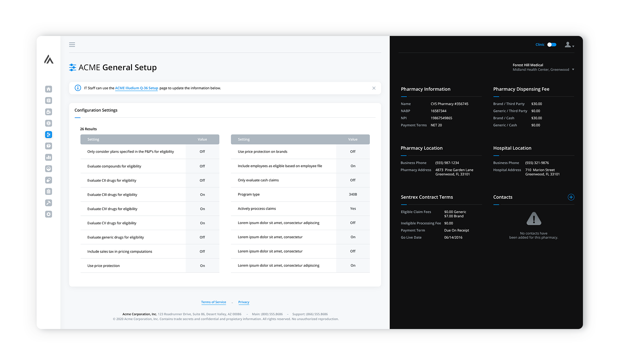Open the hammer tools sidebar icon
The image size is (617, 364).
49,203
